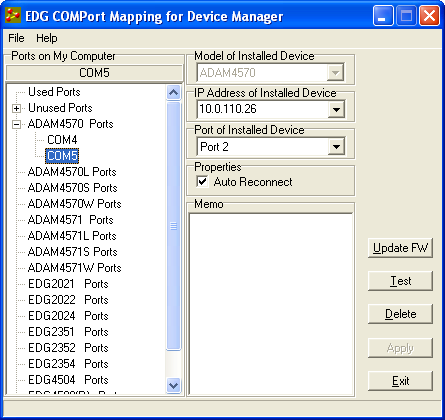Image resolution: width=445 pixels, height=420 pixels.
Task: Click the Delete button
Action: pyautogui.click(x=400, y=314)
